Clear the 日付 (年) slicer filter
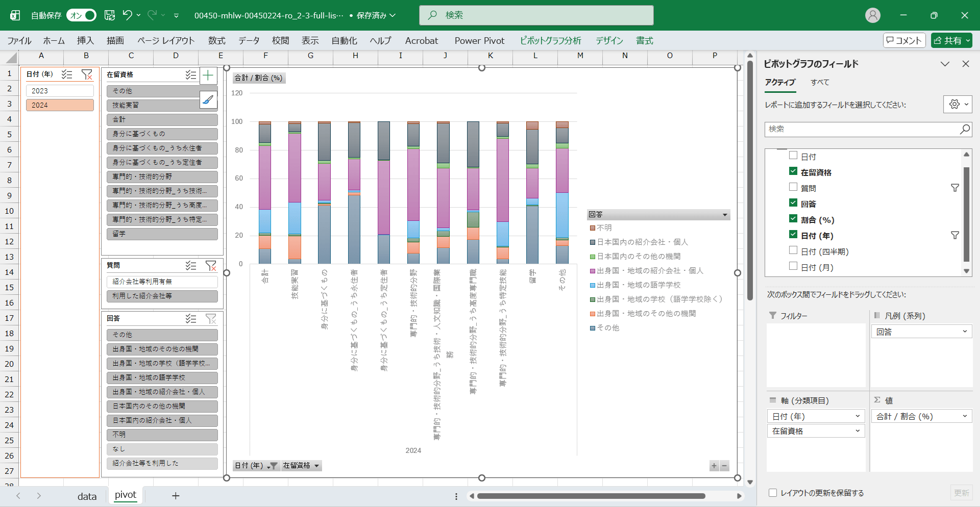The height and width of the screenshot is (507, 980). (x=87, y=74)
